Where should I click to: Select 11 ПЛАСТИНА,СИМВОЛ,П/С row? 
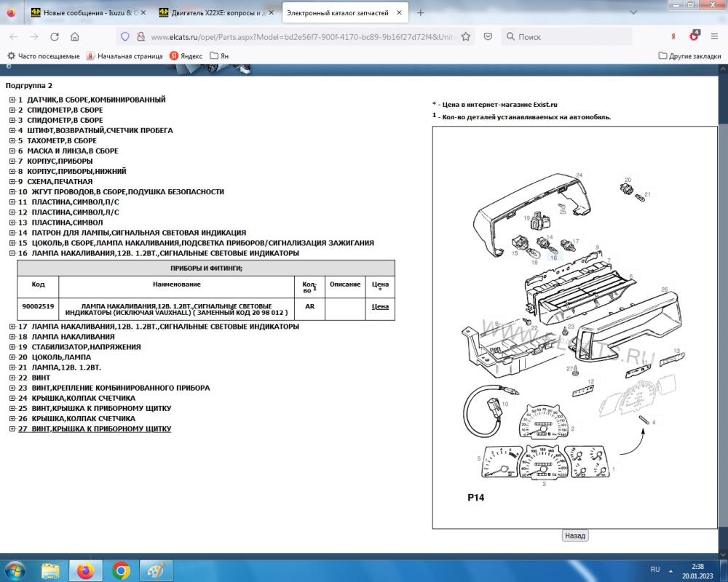point(68,202)
